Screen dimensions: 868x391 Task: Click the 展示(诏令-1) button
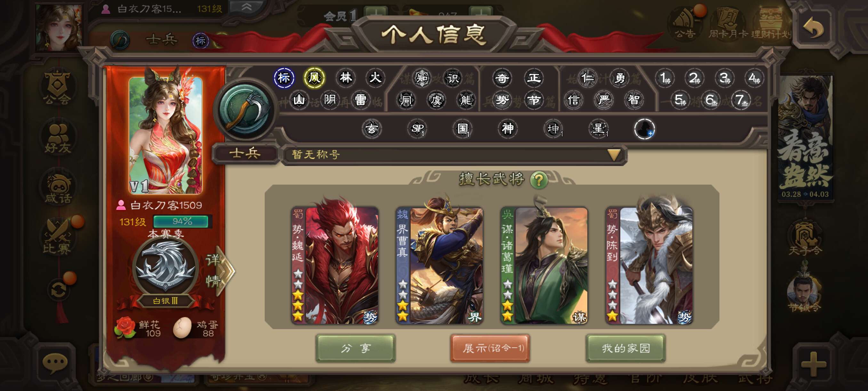tap(490, 348)
